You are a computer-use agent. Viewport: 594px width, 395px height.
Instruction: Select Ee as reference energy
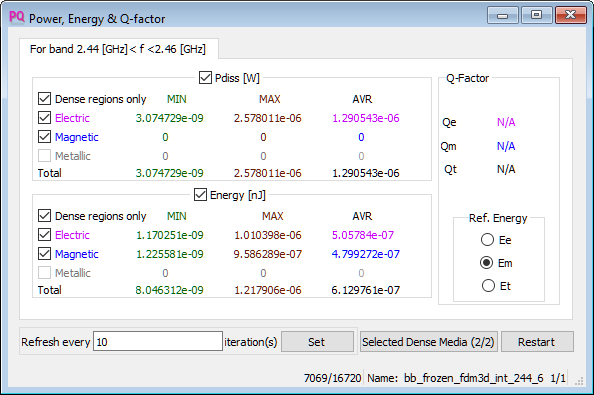pyautogui.click(x=488, y=240)
